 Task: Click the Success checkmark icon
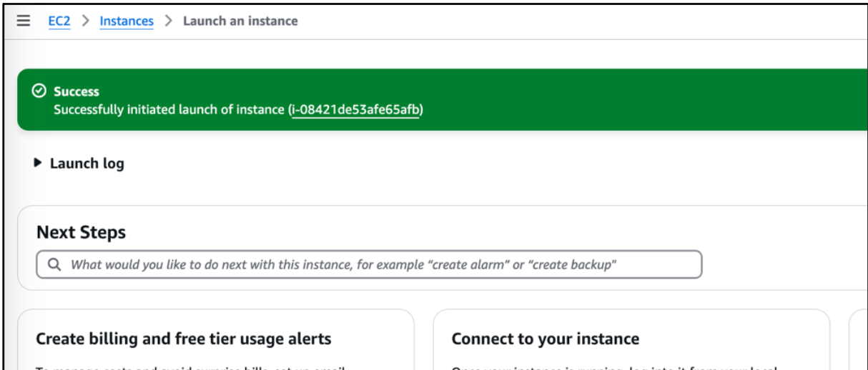pyautogui.click(x=39, y=91)
